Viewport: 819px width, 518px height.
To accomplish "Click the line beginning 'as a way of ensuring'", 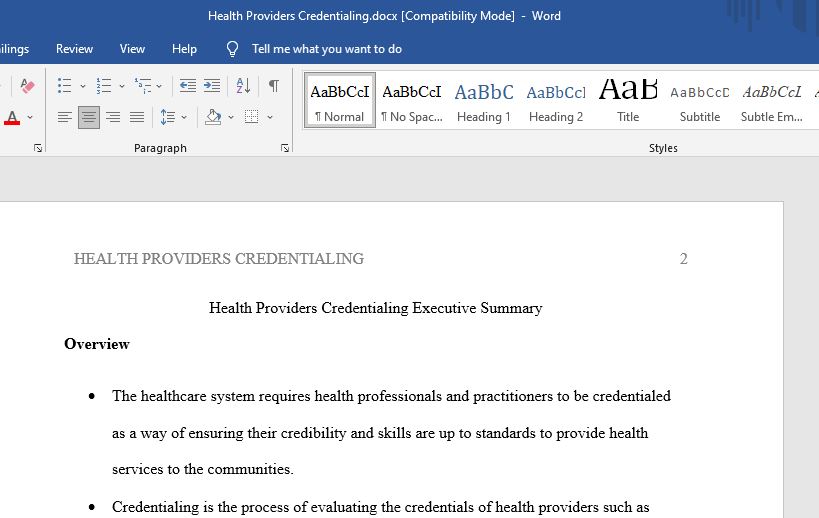I will [380, 433].
